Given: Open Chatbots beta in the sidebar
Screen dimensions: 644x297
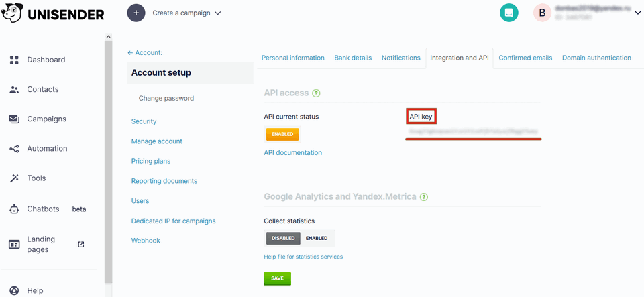Looking at the screenshot, I should click(56, 209).
